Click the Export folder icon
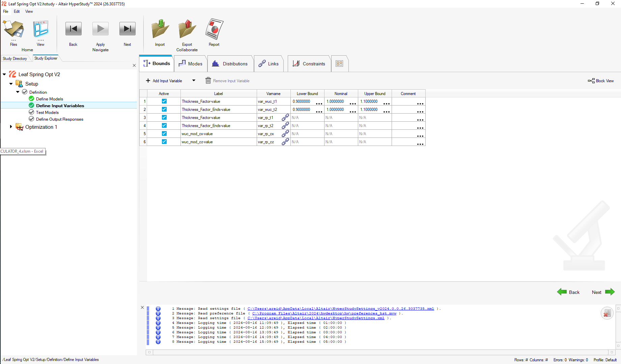 click(187, 29)
